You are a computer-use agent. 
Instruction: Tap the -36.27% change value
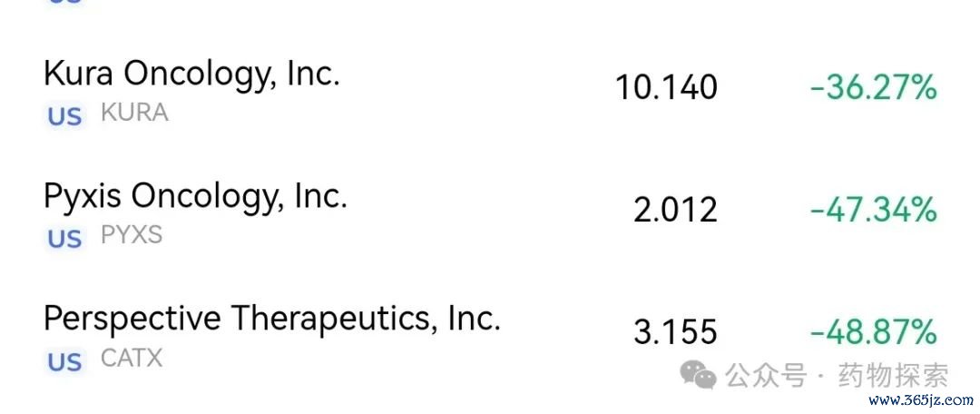874,87
